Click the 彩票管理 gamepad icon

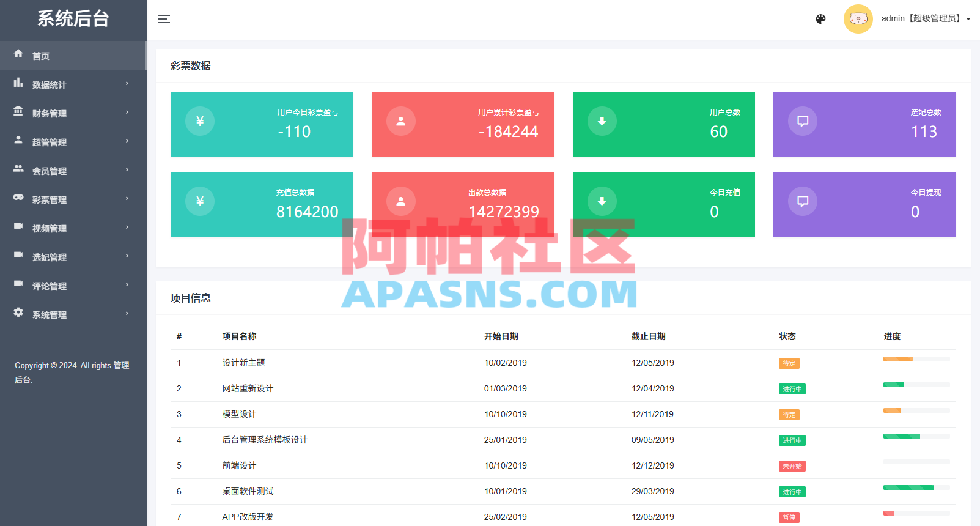click(18, 198)
